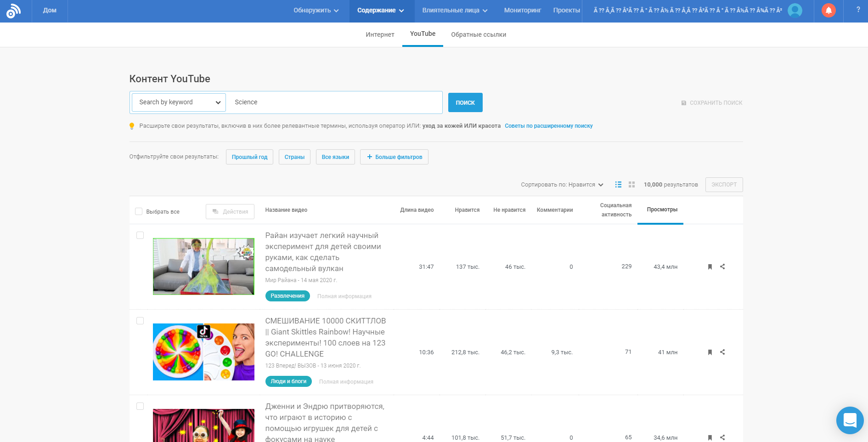
Task: Open Полная информация for Skittles video
Action: (x=346, y=382)
